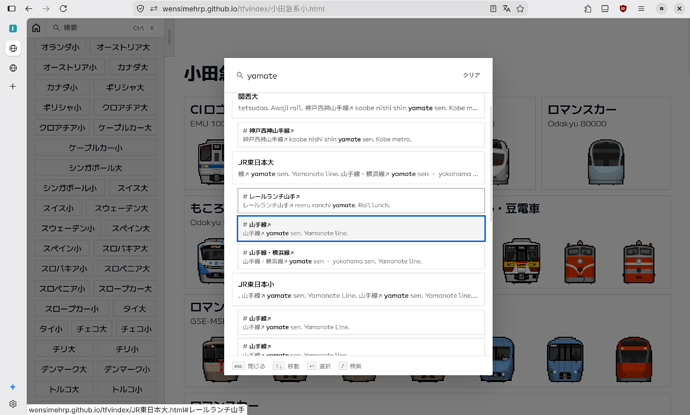Select the teal pinned tab icon
The width and height of the screenshot is (690, 415).
pyautogui.click(x=13, y=29)
